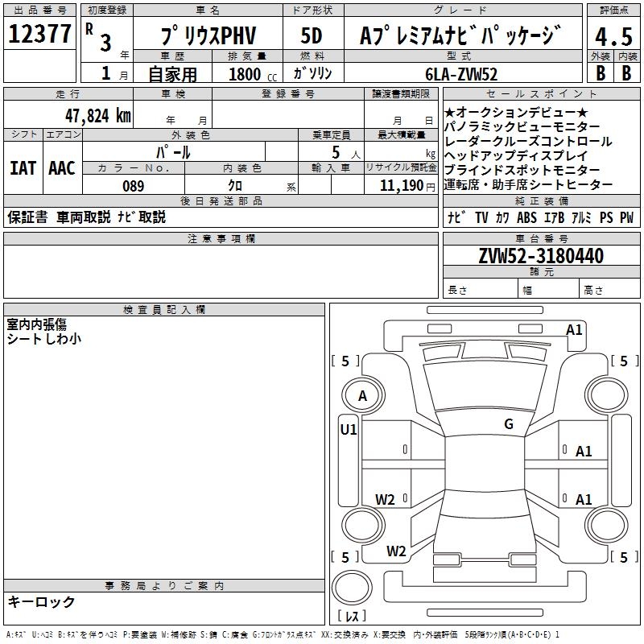The height and width of the screenshot is (644, 644).
Task: Select the exterior color パール
Action: pos(173,152)
